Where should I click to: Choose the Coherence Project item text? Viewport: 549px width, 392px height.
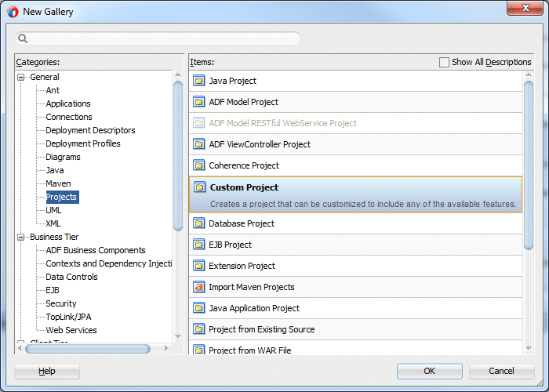pyautogui.click(x=244, y=165)
